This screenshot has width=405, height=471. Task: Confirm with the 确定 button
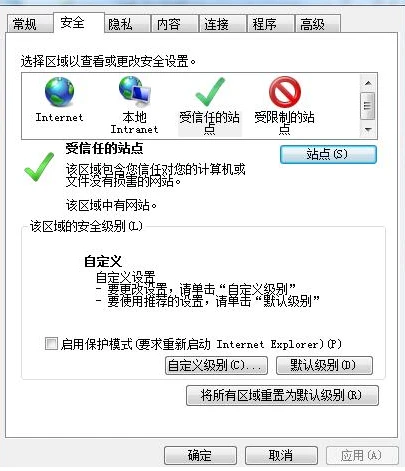point(200,455)
